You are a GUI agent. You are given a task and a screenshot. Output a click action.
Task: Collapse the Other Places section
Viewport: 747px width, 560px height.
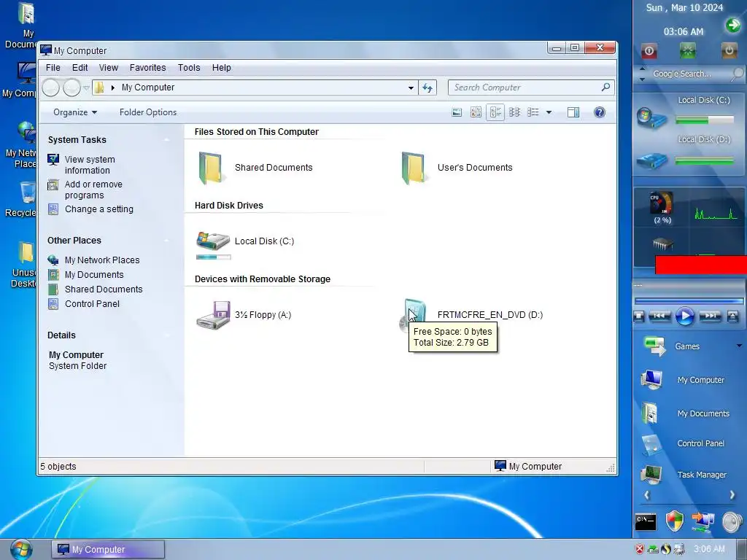click(167, 241)
